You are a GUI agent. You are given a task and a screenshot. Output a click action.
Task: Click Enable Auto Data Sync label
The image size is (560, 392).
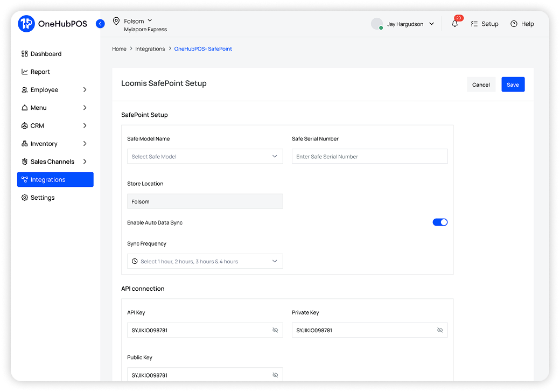155,222
